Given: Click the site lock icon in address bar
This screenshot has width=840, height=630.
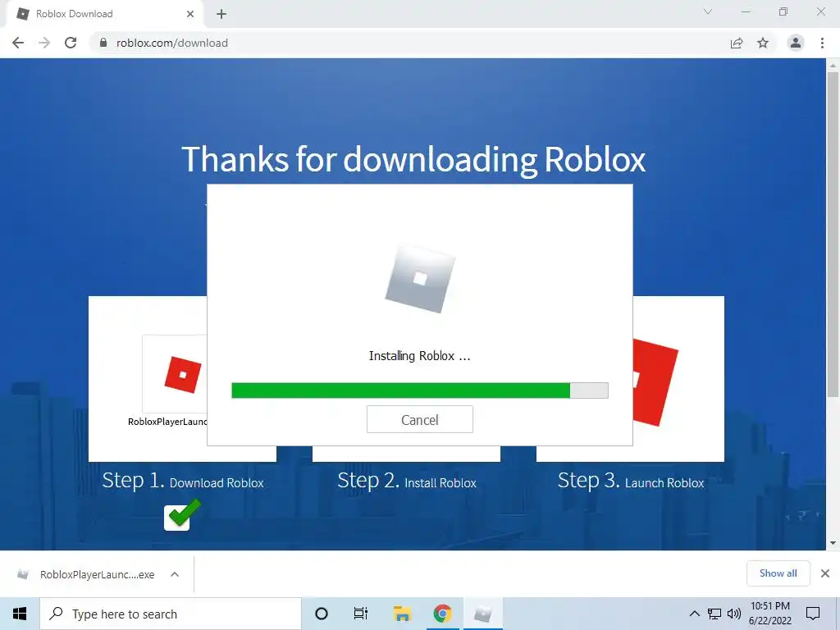Looking at the screenshot, I should pyautogui.click(x=103, y=43).
